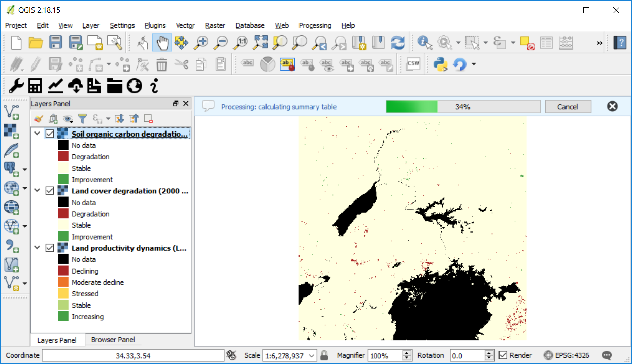This screenshot has width=632, height=364.
Task: Switch to the Browser Panel tab
Action: point(113,339)
